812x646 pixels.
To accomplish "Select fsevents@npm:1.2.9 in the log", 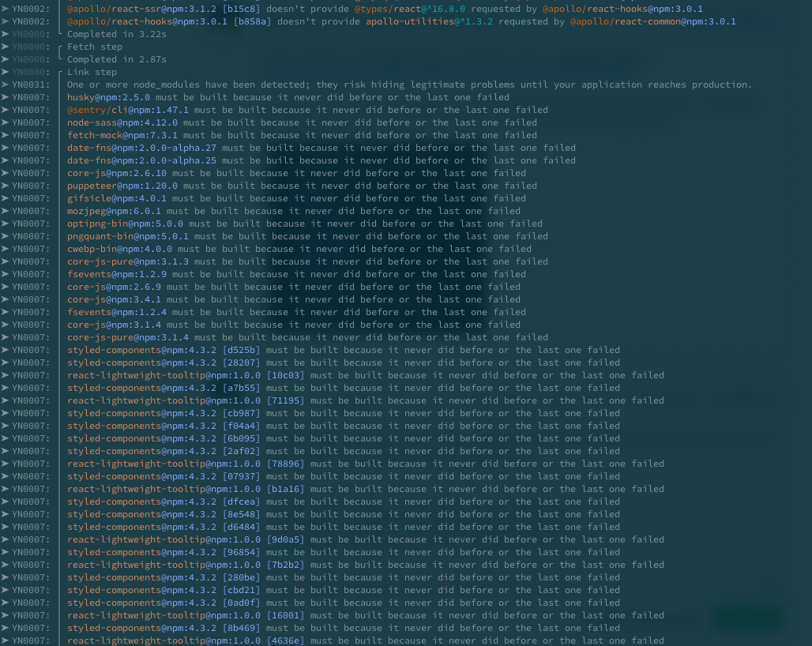I will 117,274.
